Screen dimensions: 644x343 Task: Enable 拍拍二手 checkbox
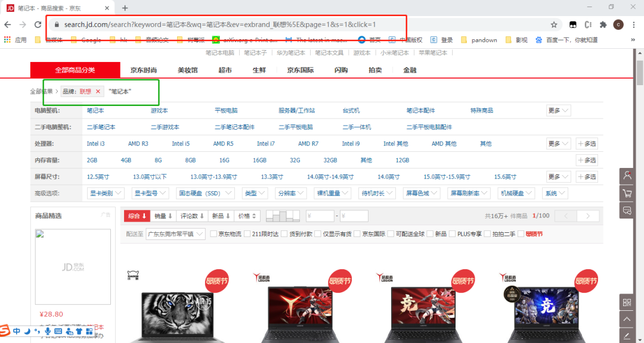[488, 234]
